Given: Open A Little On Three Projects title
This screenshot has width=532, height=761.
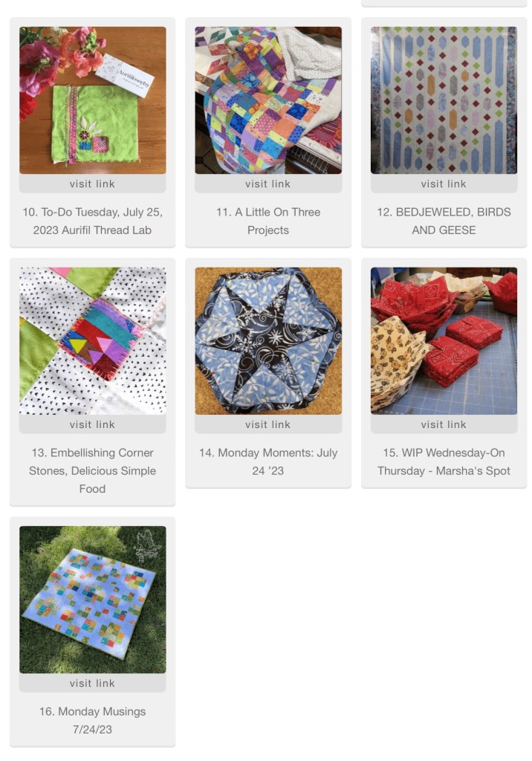Looking at the screenshot, I should (268, 221).
